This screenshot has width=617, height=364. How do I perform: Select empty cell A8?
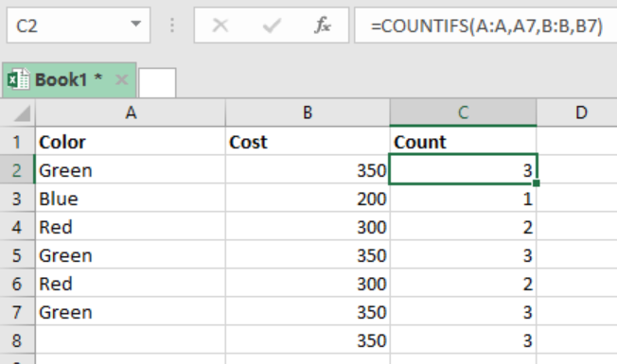(x=131, y=339)
